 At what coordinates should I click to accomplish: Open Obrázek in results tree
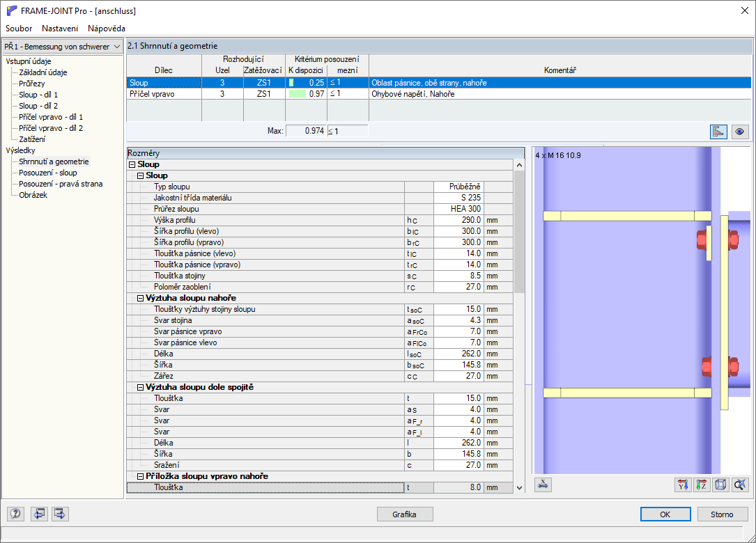[33, 195]
